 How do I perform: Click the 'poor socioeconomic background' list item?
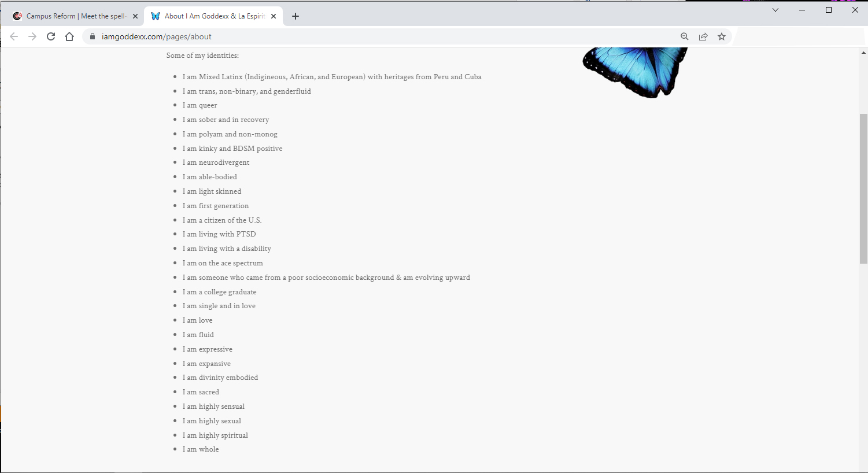(326, 278)
